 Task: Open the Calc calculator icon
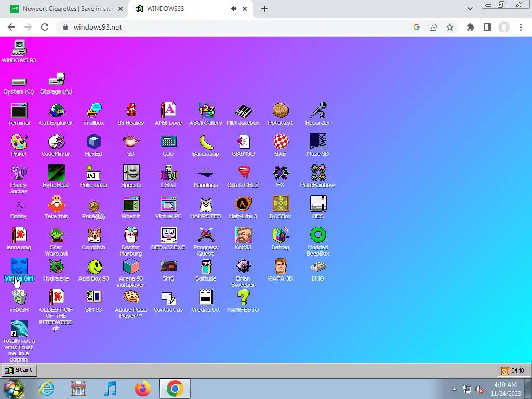168,145
